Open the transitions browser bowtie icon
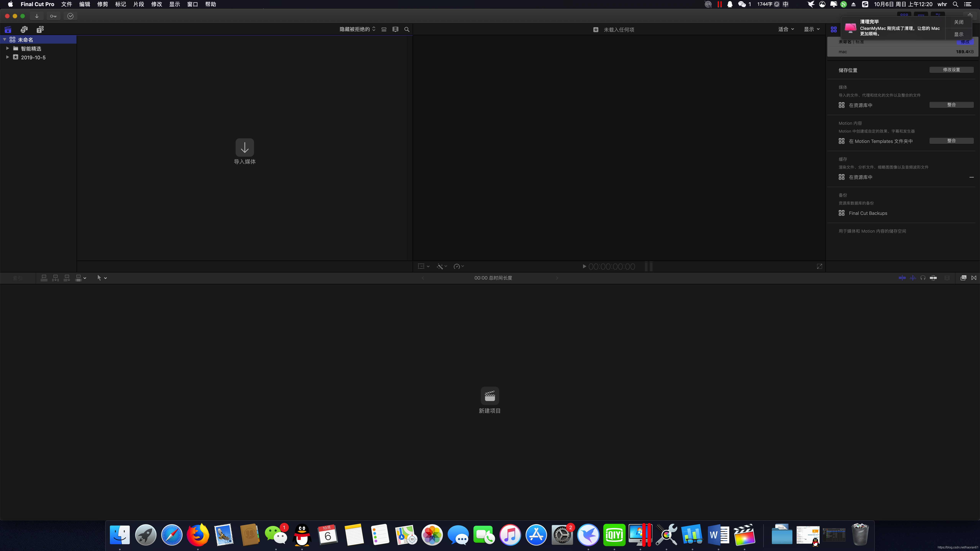Viewport: 980px width, 551px height. point(974,278)
